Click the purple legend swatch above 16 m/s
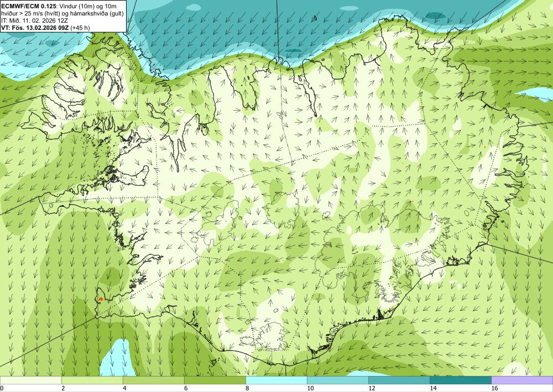Image resolution: width=553 pixels, height=392 pixels. coord(523,380)
